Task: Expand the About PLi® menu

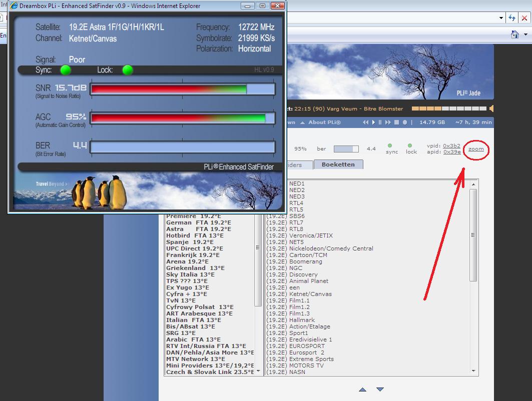Action: 324,122
